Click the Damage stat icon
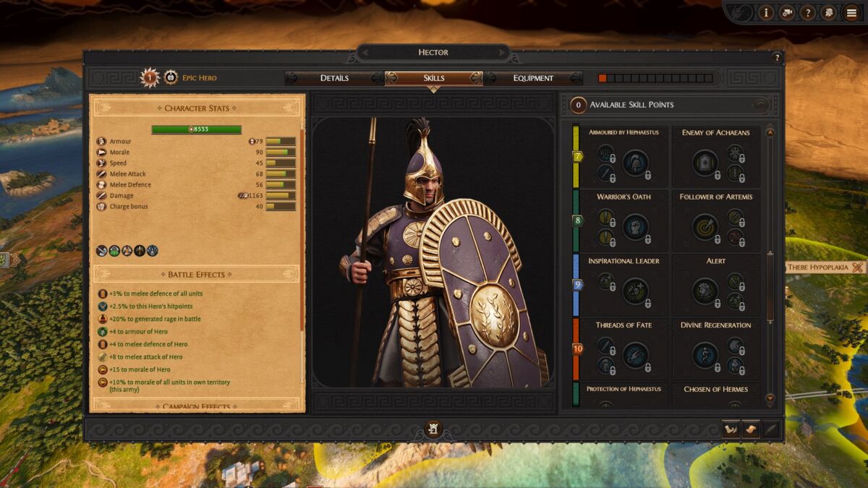The image size is (868, 488). pos(101,196)
